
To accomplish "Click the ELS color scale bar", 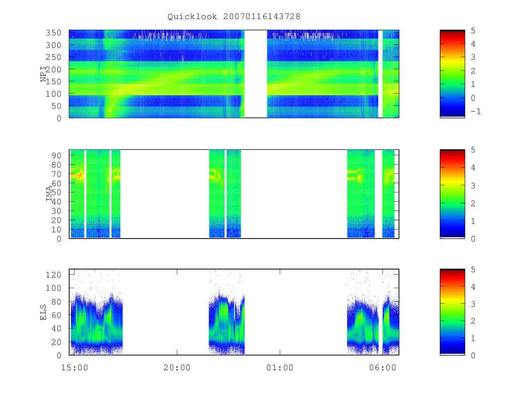I will pyautogui.click(x=452, y=312).
